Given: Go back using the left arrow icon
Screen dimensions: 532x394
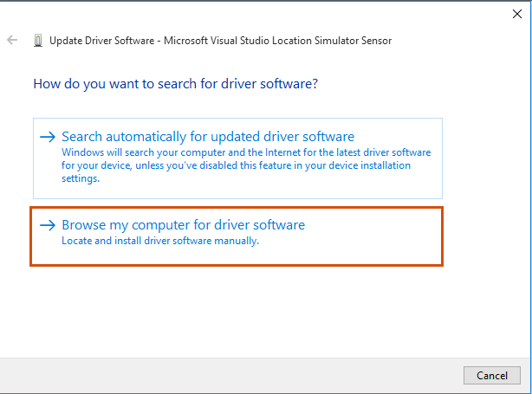Looking at the screenshot, I should (x=12, y=40).
